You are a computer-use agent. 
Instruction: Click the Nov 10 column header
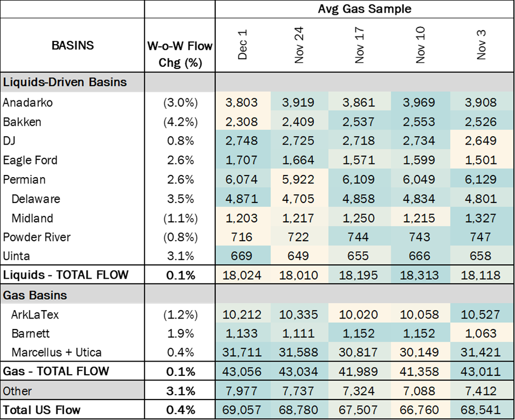click(420, 45)
